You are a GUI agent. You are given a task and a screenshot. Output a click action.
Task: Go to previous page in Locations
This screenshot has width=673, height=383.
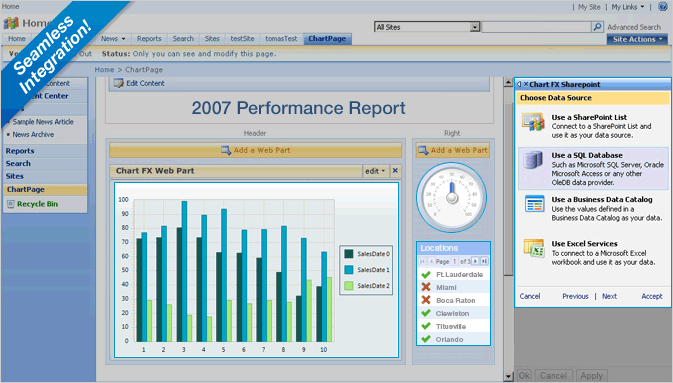point(431,261)
